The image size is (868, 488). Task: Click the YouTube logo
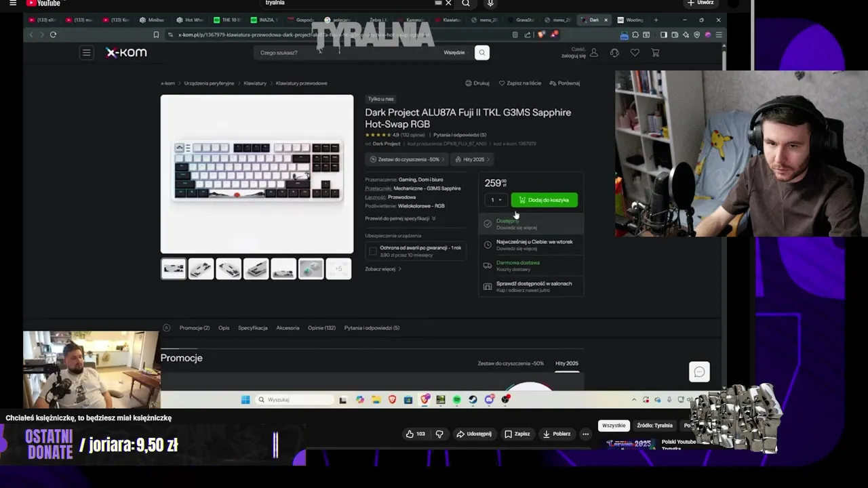click(43, 3)
